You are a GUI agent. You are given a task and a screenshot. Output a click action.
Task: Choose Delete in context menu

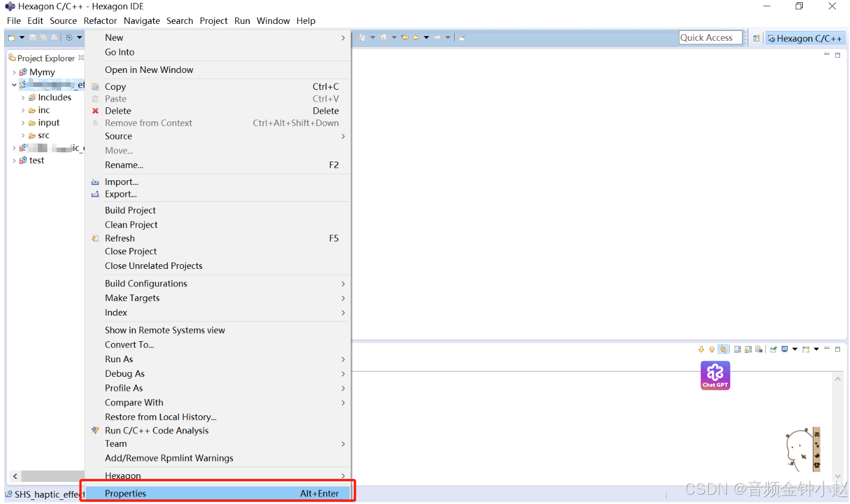(218, 111)
